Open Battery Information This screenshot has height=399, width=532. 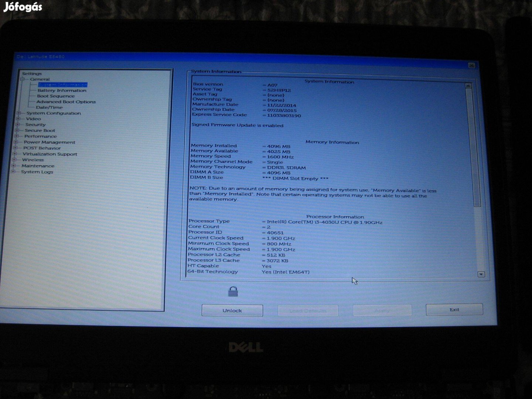[x=62, y=90]
